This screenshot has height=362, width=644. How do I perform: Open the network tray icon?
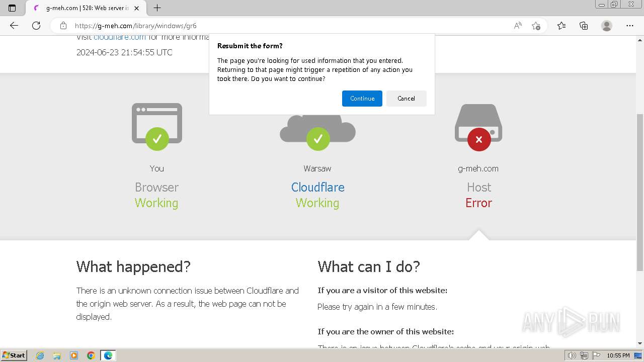point(584,355)
